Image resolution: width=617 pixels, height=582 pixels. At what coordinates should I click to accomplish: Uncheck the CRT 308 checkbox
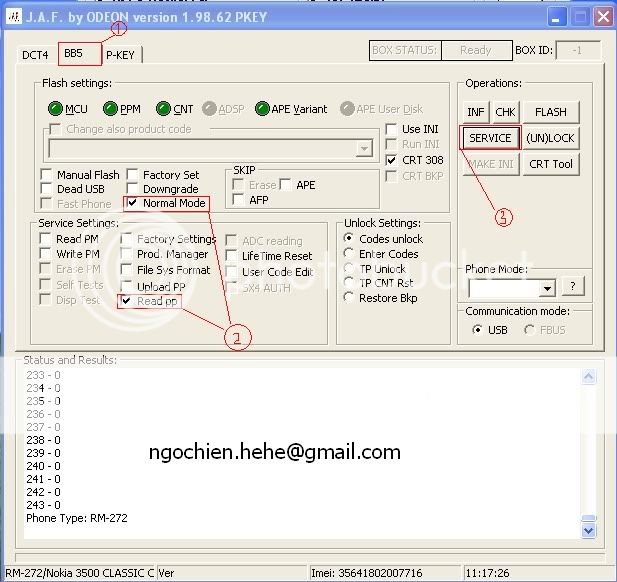(x=391, y=160)
